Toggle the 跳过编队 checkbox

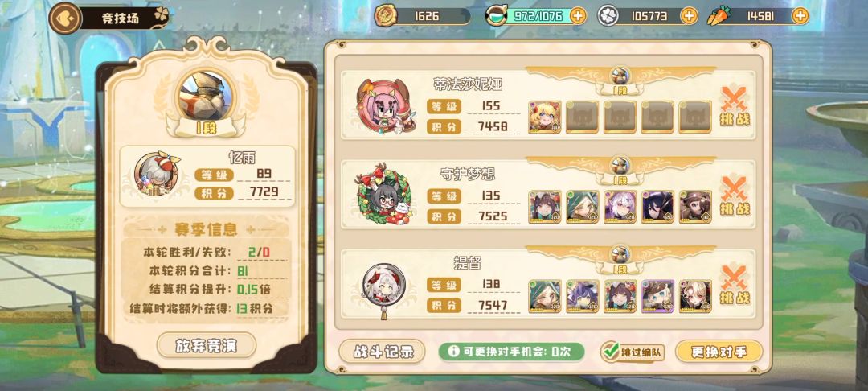coord(611,351)
